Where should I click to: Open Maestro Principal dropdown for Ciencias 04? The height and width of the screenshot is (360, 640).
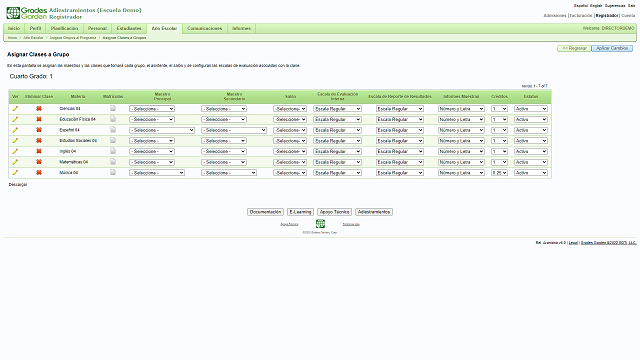tap(152, 109)
